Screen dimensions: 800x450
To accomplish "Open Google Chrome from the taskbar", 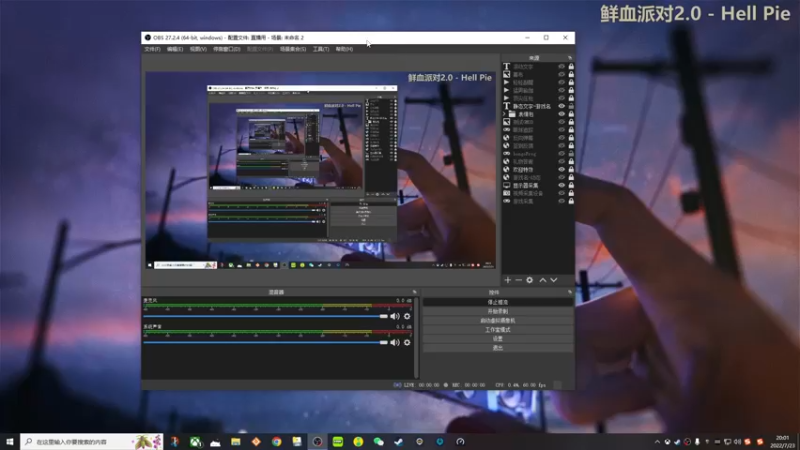I will (277, 442).
